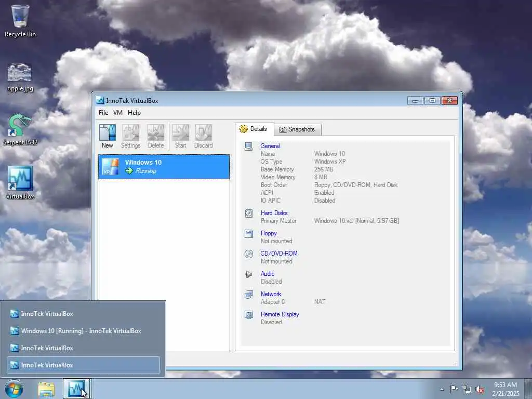Open the File menu
Screen dimensions: 532x399
[103, 113]
